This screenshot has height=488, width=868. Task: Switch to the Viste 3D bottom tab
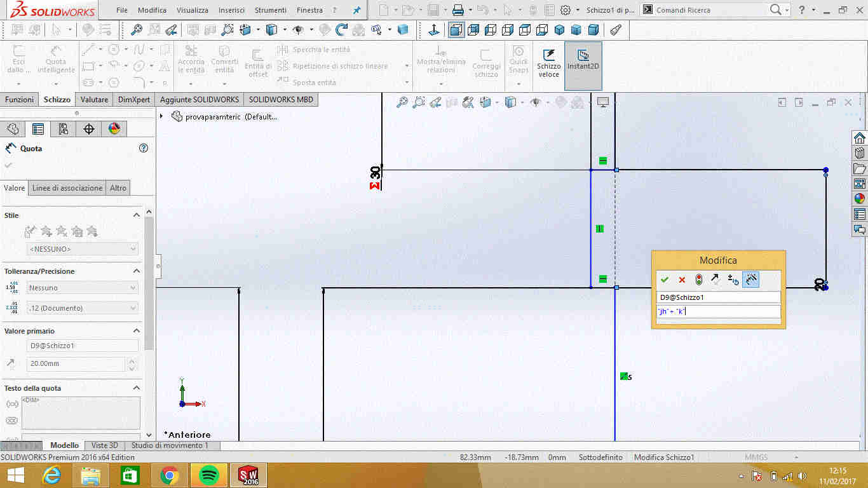click(104, 445)
